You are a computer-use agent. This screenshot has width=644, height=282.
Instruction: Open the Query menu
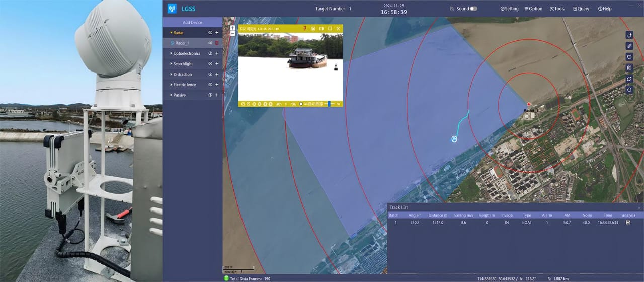tap(580, 9)
